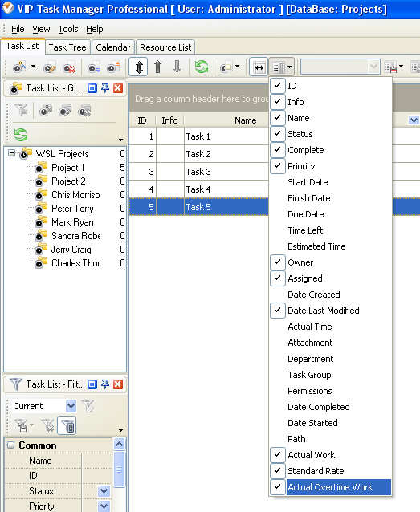Viewport: 420px width, 512px height.
Task: Open the Current filter dropdown
Action: 71,406
